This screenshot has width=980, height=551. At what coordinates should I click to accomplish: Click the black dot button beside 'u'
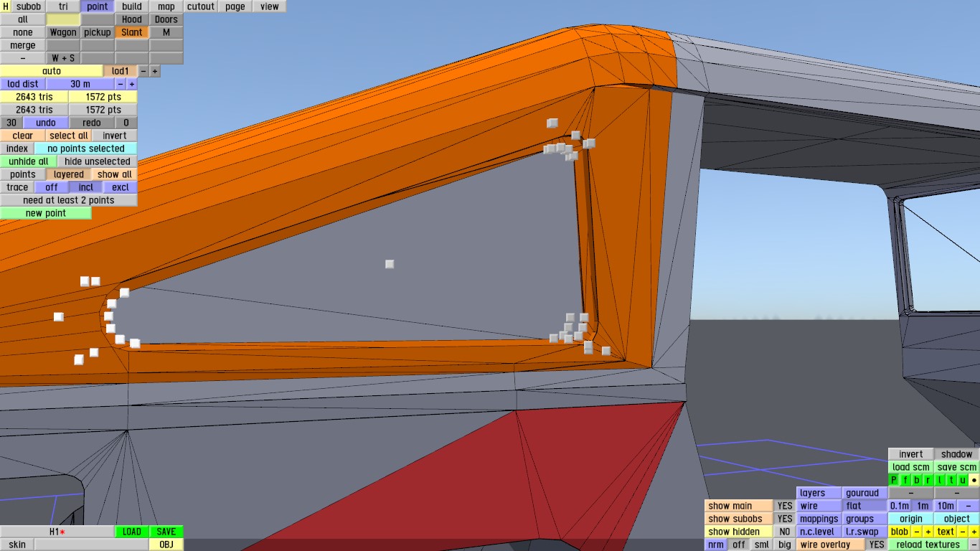(974, 480)
